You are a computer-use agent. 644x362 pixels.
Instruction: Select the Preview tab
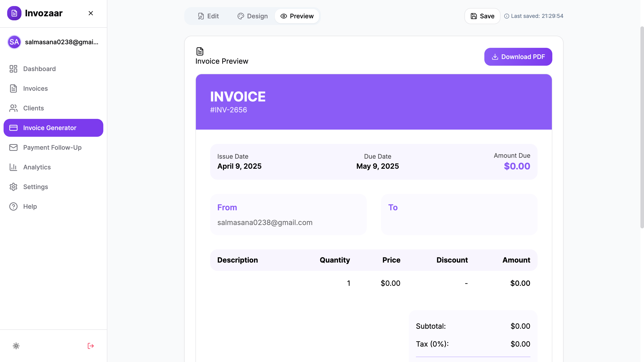tap(297, 16)
